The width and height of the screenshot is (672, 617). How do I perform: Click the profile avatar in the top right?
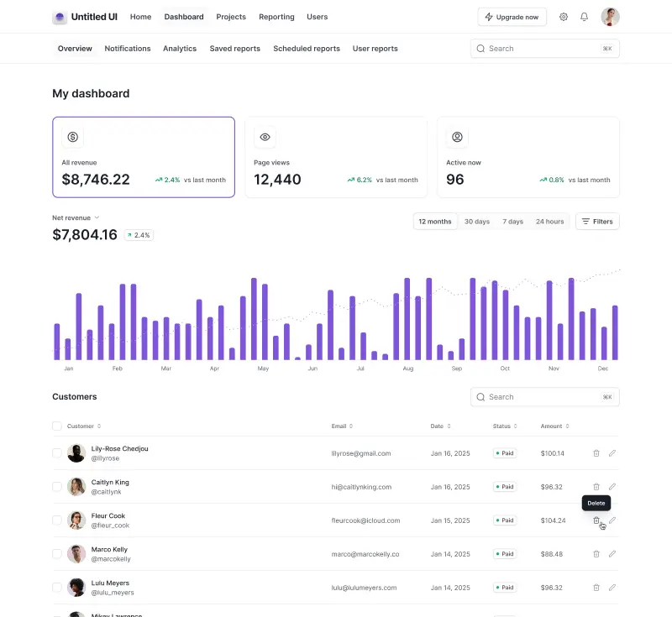point(610,17)
